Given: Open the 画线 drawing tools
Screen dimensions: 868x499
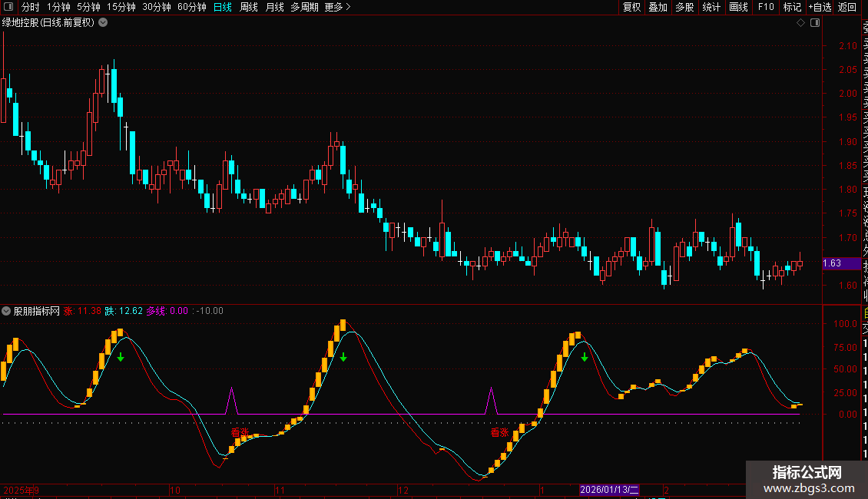Looking at the screenshot, I should (738, 8).
